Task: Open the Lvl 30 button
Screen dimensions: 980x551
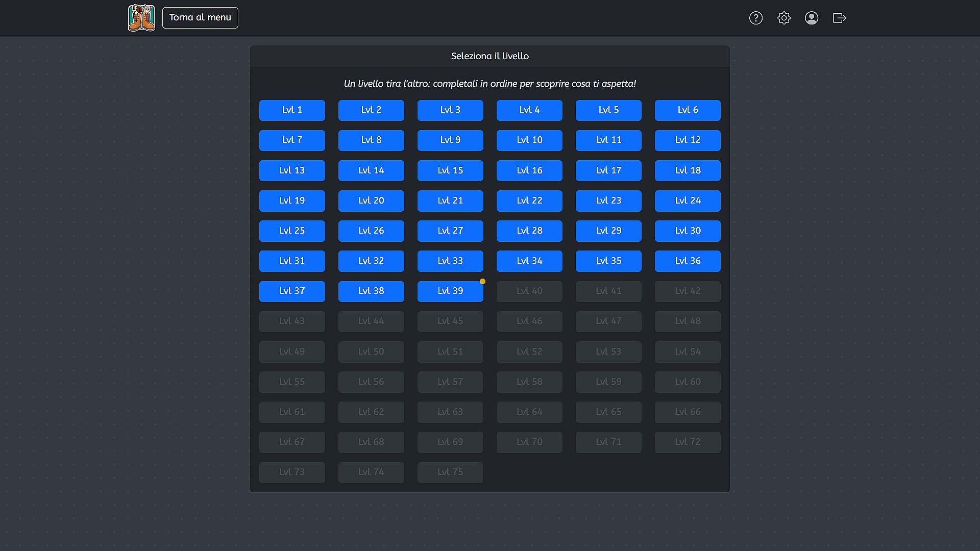Action: (688, 231)
